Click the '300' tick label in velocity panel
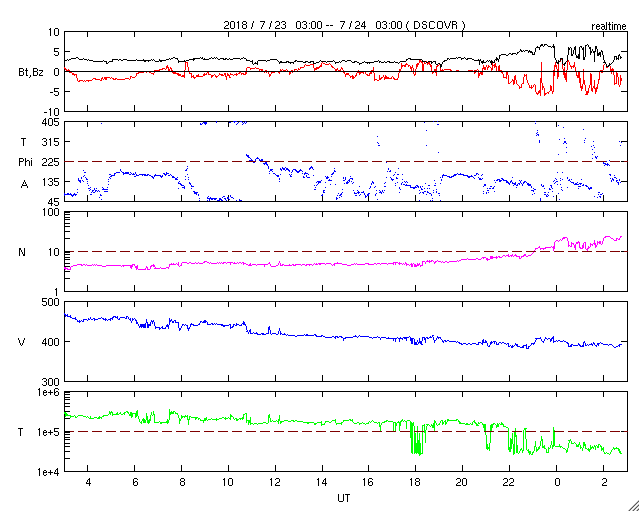Screen dimensions: 640x512 click(51, 382)
